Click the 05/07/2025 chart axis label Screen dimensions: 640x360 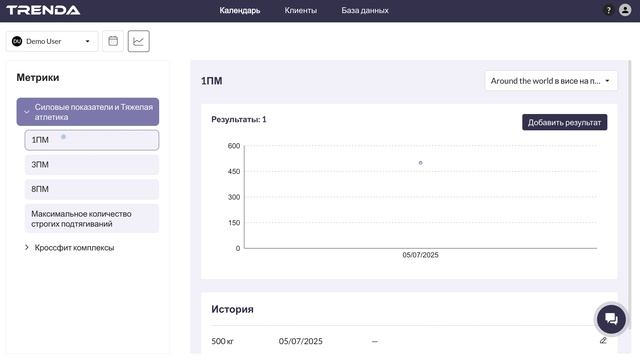coord(420,255)
